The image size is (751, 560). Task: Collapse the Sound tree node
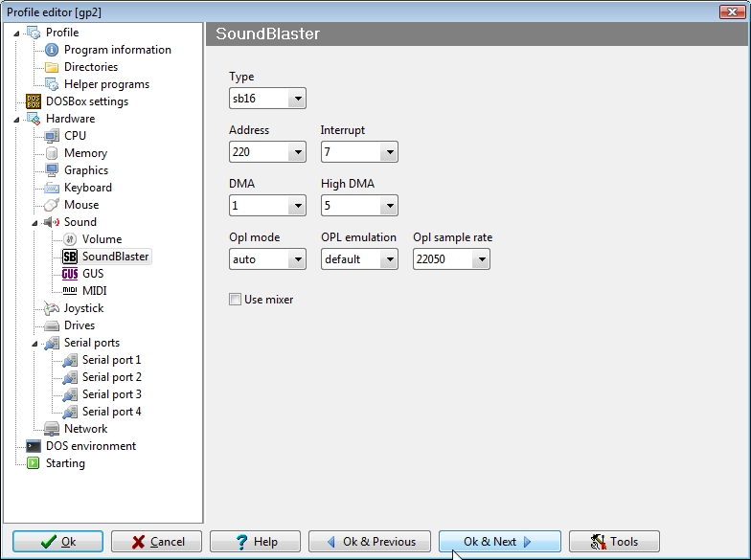[34, 222]
